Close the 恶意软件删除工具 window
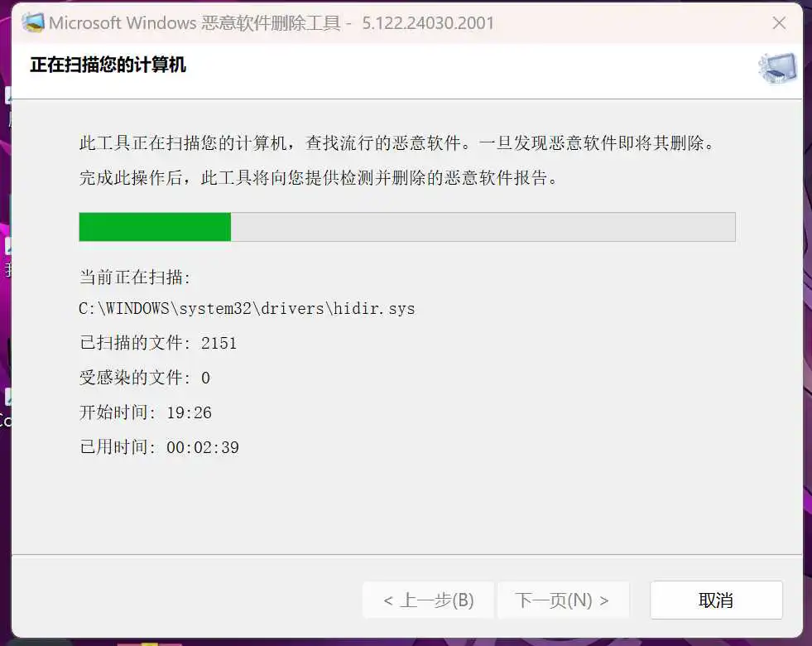Screen dimensions: 812x646 tap(779, 23)
